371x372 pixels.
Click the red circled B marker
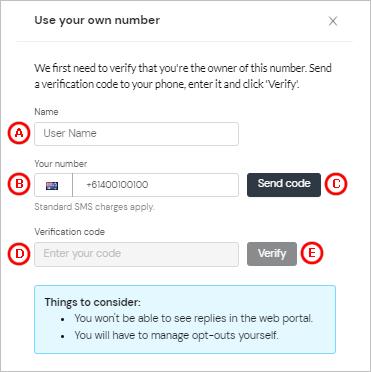pos(19,184)
